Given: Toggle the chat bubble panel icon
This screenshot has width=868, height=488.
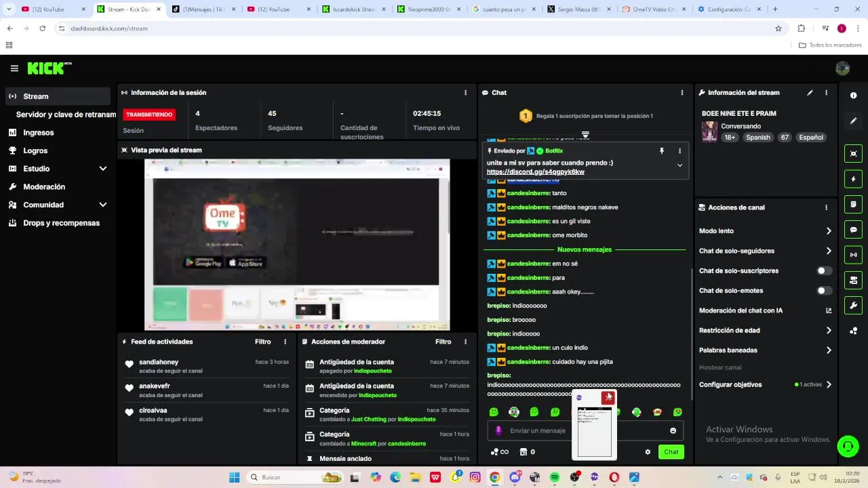Looking at the screenshot, I should coord(853,230).
